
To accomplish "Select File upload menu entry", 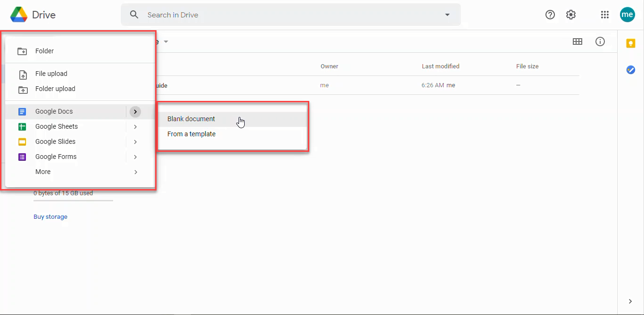I will tap(51, 74).
